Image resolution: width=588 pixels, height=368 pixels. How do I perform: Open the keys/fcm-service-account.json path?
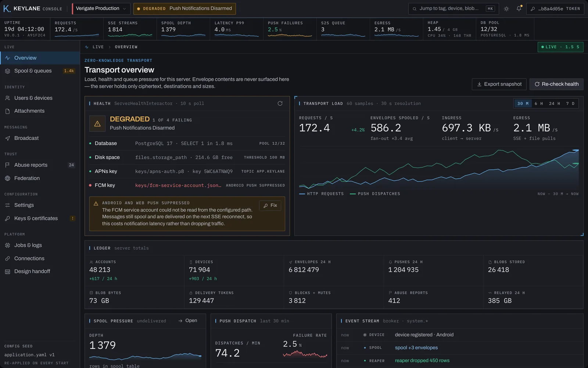[178, 185]
